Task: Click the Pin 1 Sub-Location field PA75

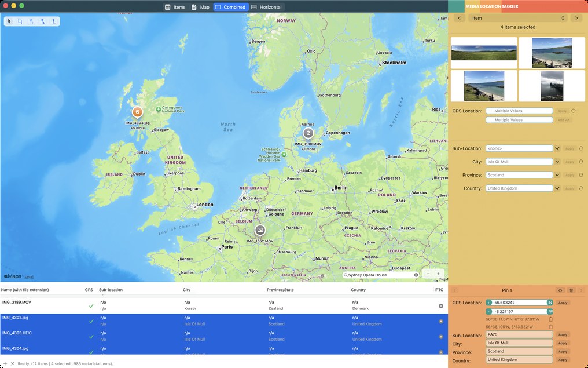Action: (519, 334)
